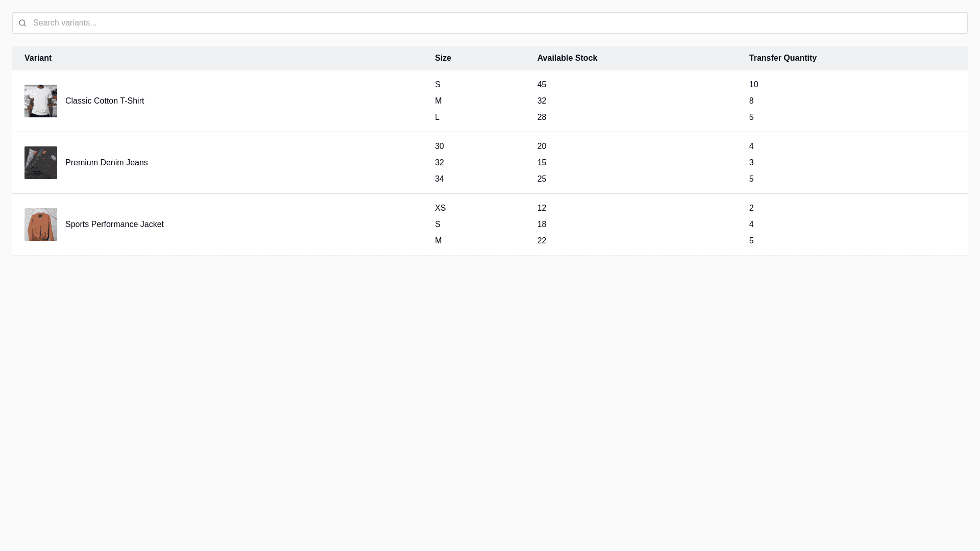Click transfer quantity 3 for Jeans size 32
The image size is (980, 551).
click(x=751, y=163)
